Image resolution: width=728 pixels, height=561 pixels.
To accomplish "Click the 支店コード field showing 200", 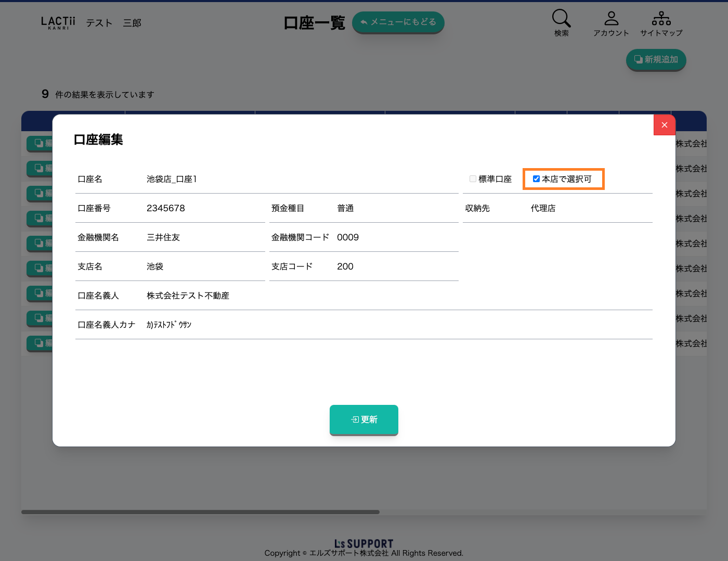I will pyautogui.click(x=395, y=266).
